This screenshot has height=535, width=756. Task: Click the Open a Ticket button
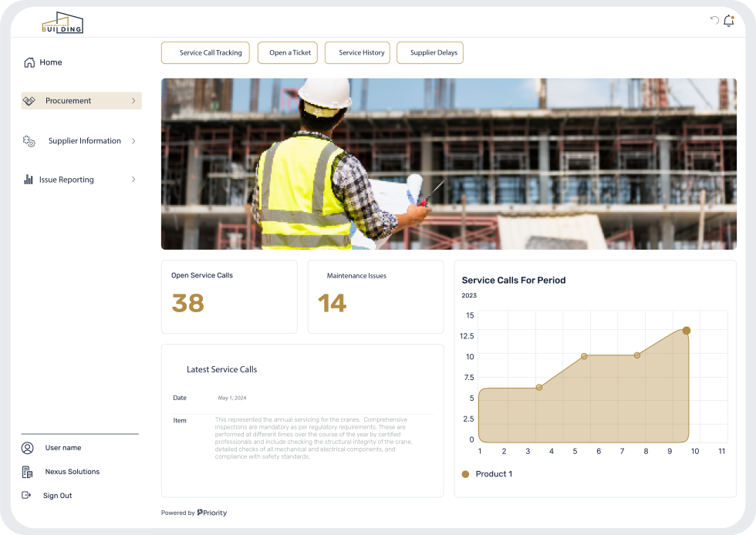pos(288,53)
